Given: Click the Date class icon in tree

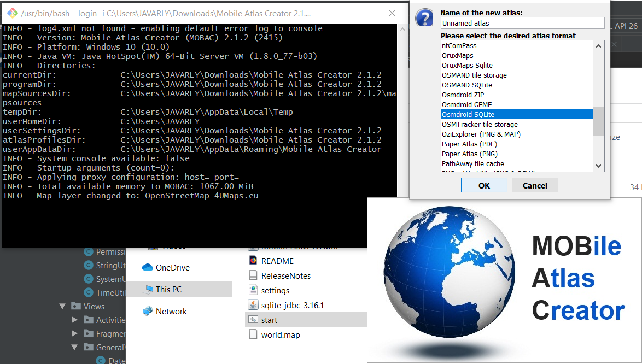Looking at the screenshot, I should [x=101, y=360].
